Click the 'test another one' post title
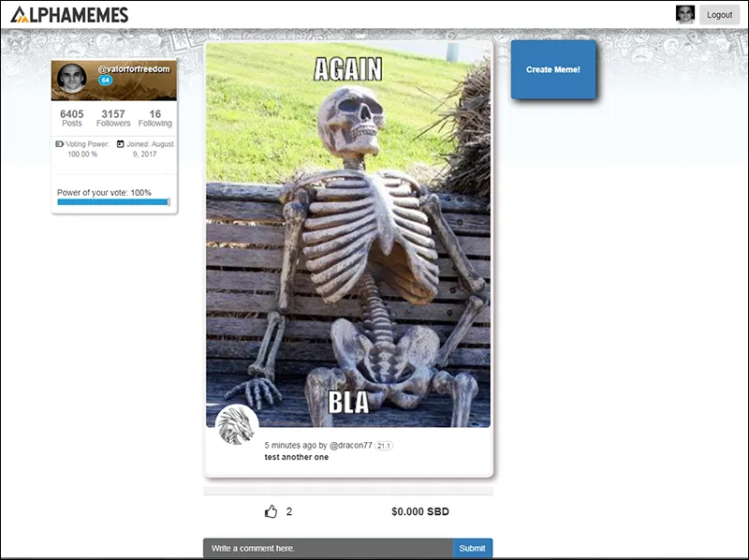Viewport: 749px width, 560px height. click(297, 457)
